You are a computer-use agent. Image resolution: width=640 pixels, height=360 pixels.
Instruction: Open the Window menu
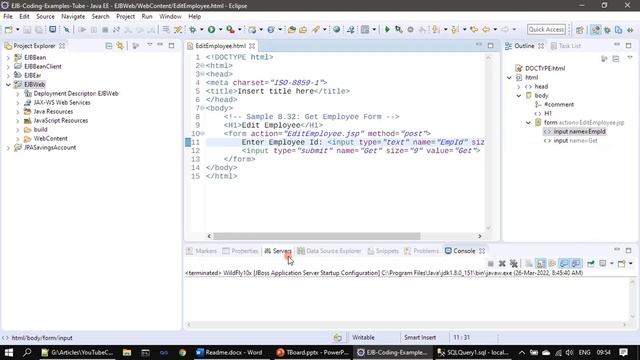[x=170, y=16]
